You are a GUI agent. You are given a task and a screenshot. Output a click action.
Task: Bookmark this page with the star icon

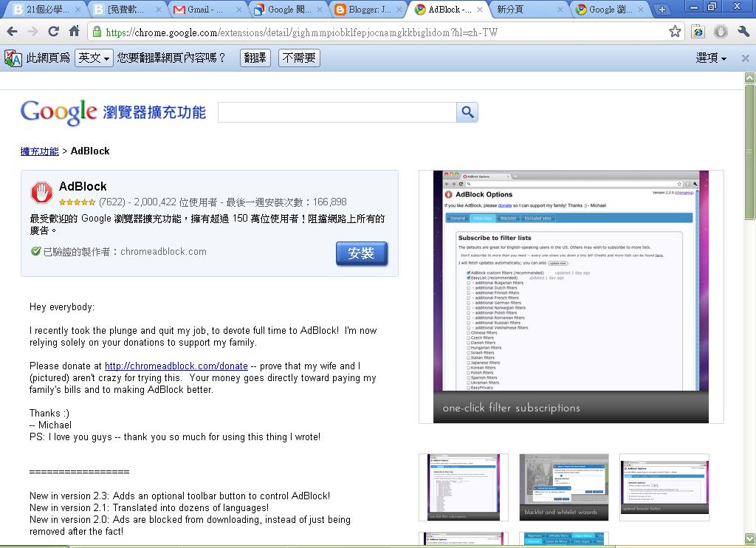tap(675, 32)
